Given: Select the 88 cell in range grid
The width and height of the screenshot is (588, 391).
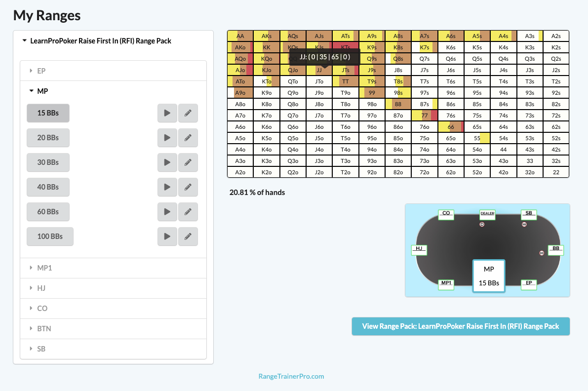Looking at the screenshot, I should (x=398, y=104).
